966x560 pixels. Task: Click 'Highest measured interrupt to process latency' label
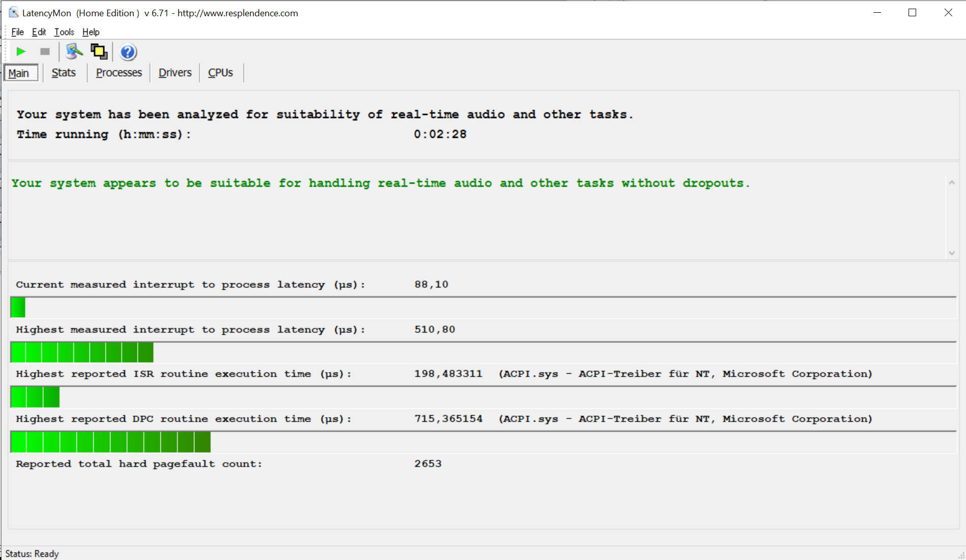click(x=190, y=330)
